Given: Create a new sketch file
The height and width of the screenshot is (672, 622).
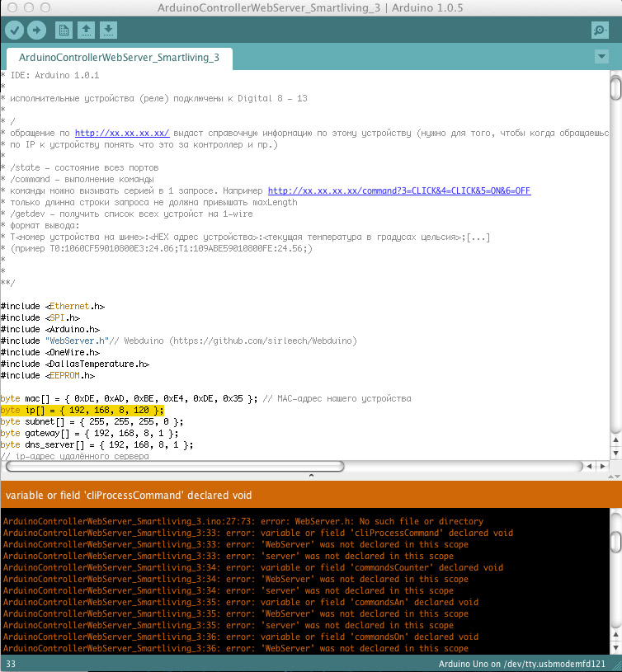Looking at the screenshot, I should pos(64,31).
